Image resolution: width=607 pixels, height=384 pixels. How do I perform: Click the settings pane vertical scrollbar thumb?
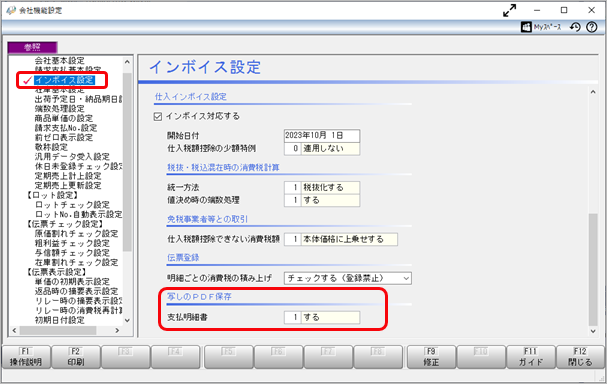click(x=593, y=269)
